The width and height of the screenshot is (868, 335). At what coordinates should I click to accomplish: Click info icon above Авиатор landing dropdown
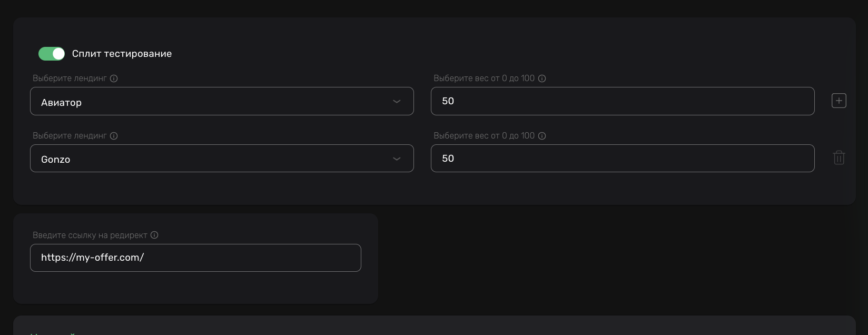click(114, 78)
